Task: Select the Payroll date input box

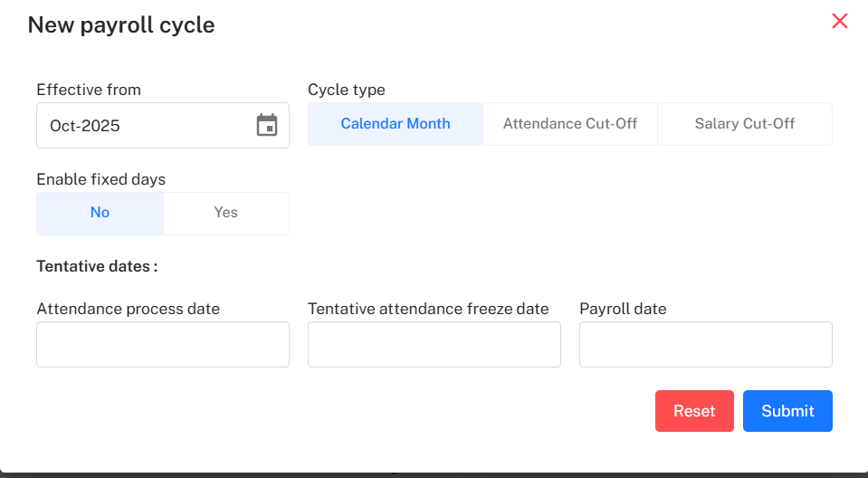Action: pos(706,345)
